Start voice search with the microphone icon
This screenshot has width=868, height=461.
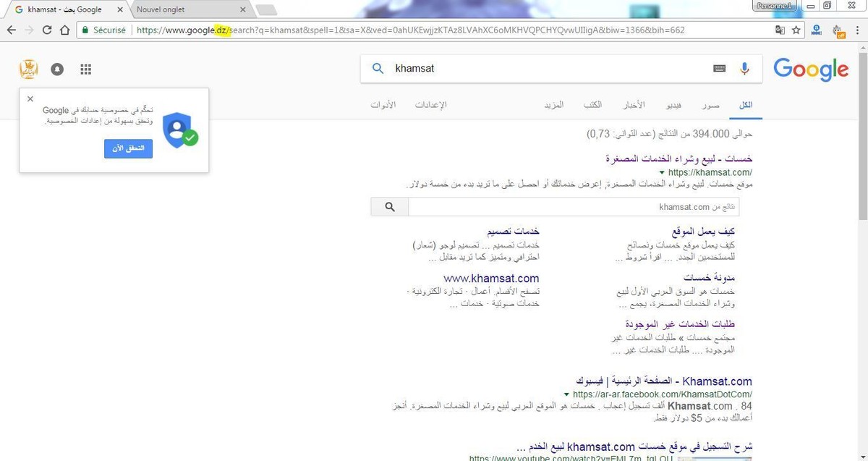click(744, 69)
